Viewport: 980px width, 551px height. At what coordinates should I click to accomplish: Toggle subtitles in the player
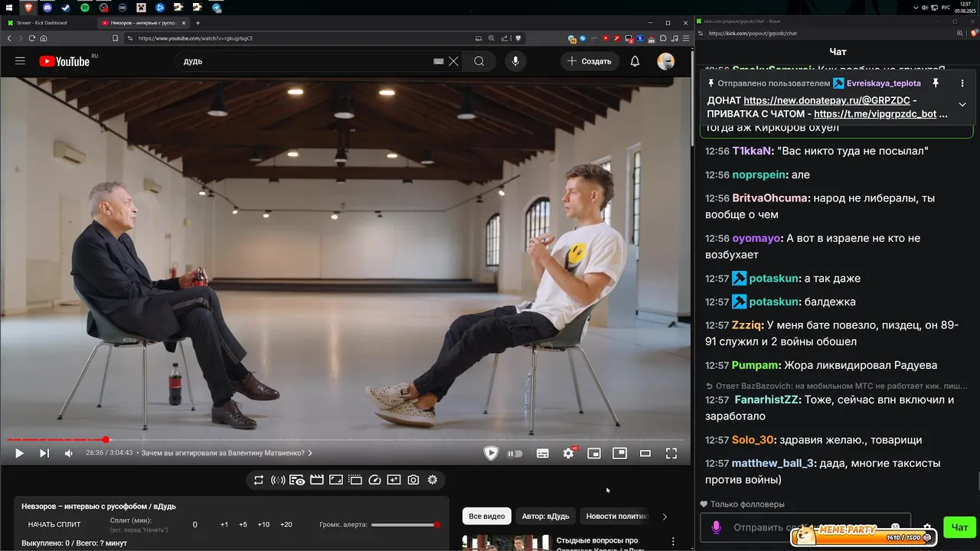543,453
